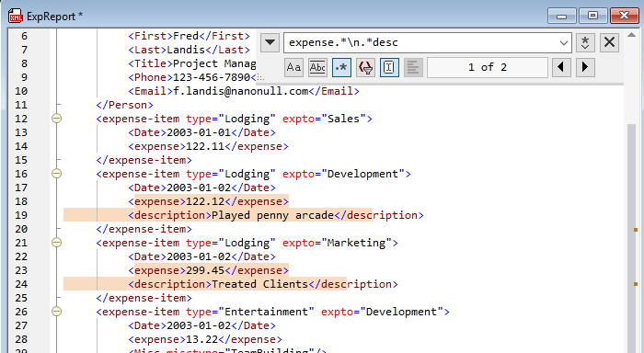Image resolution: width=644 pixels, height=353 pixels.
Task: Close the find bar
Action: (609, 42)
